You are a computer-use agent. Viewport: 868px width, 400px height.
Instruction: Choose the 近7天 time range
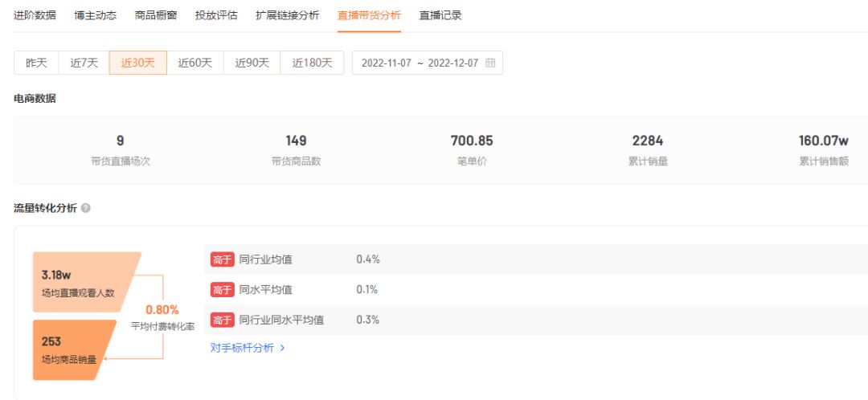pos(84,63)
